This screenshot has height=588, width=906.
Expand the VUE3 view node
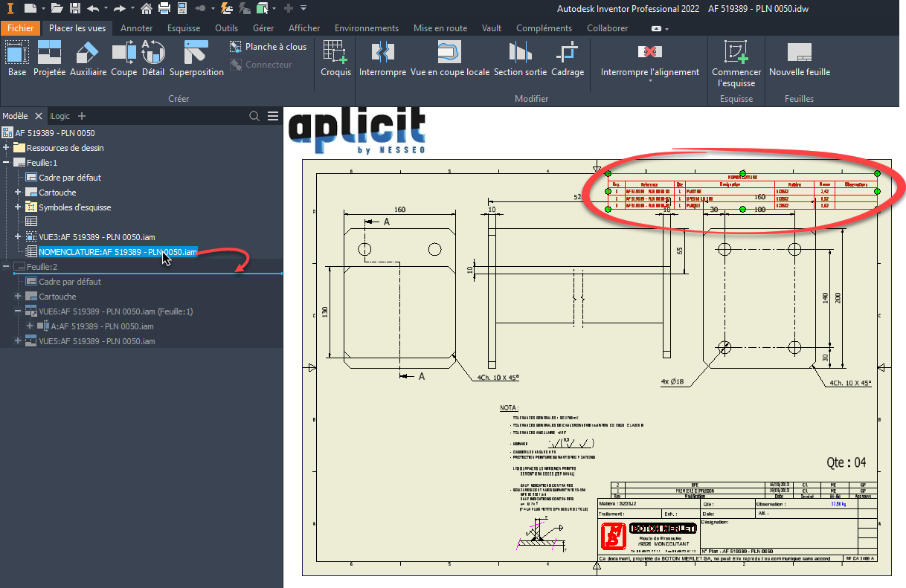(18, 237)
